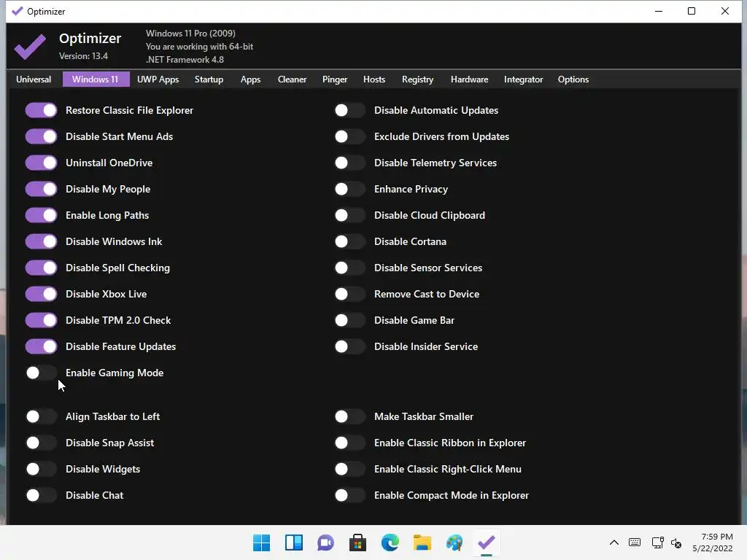Open File Explorer from taskbar
The image size is (747, 560).
[x=422, y=542]
